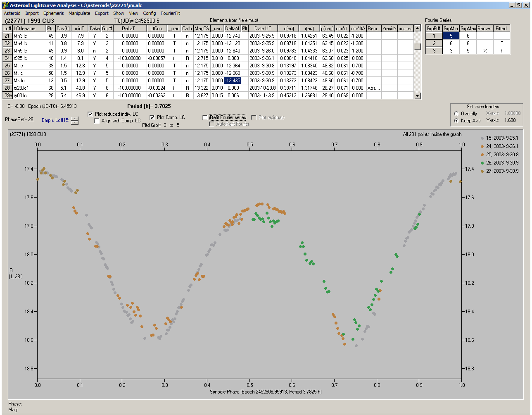Viewport: 532px width, 415px height.
Task: Open the FourierFit menu
Action: [x=170, y=13]
